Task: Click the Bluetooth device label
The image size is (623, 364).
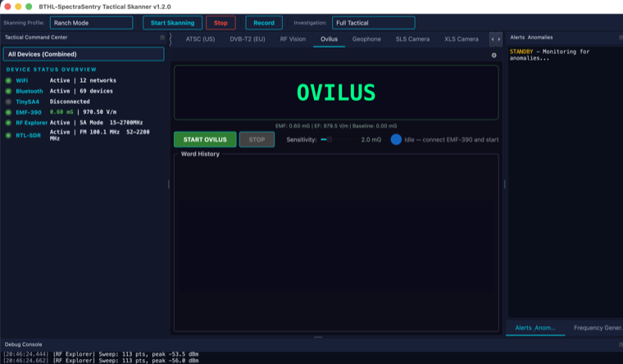Action: 30,91
